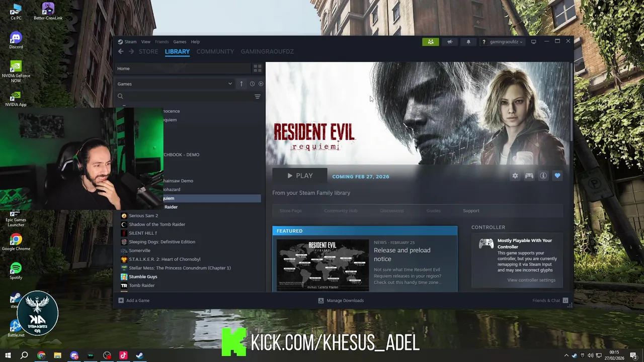Viewport: 644px width, 362px height.
Task: Open Google Chrome desktop shortcut
Action: [x=16, y=242]
